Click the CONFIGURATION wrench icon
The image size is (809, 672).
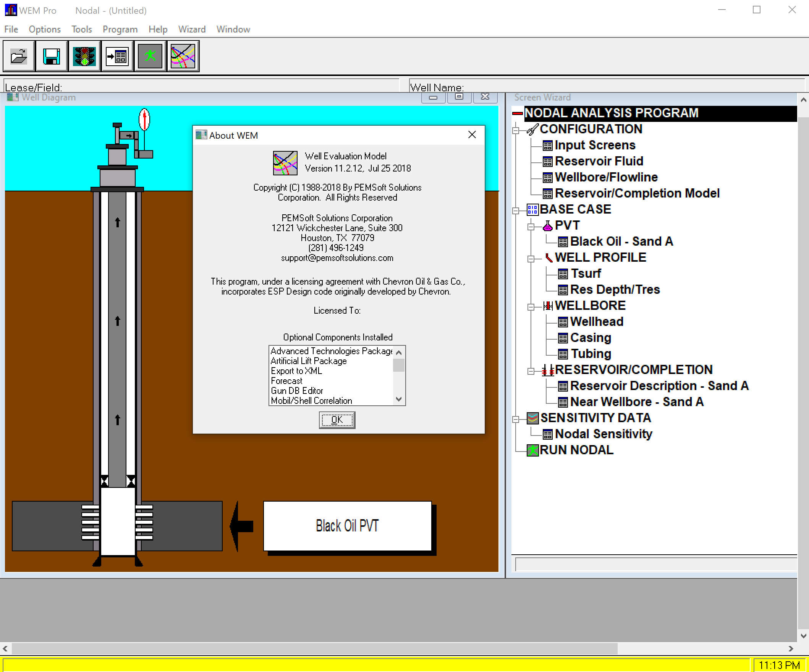point(532,130)
